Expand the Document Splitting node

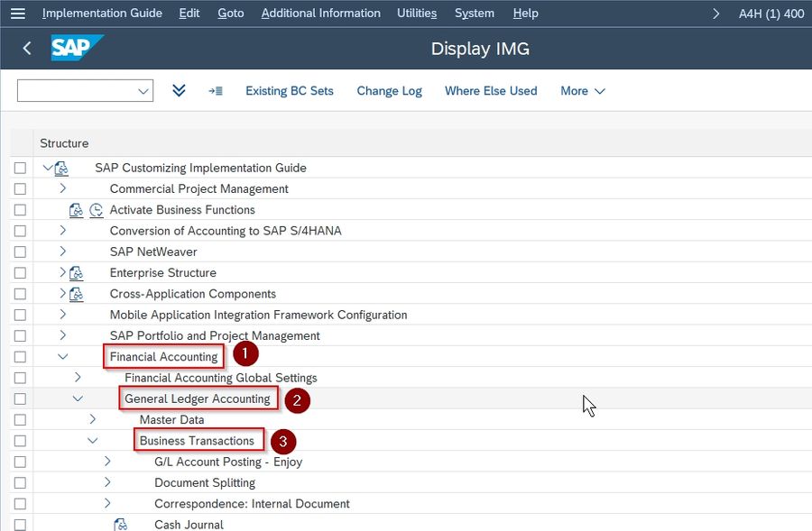pos(107,481)
